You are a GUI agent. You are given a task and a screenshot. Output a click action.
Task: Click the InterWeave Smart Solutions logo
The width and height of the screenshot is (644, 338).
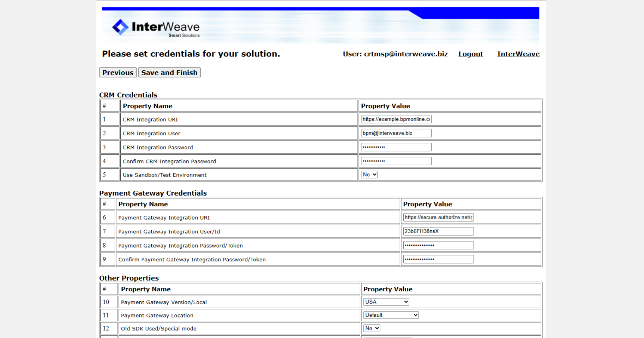click(156, 28)
